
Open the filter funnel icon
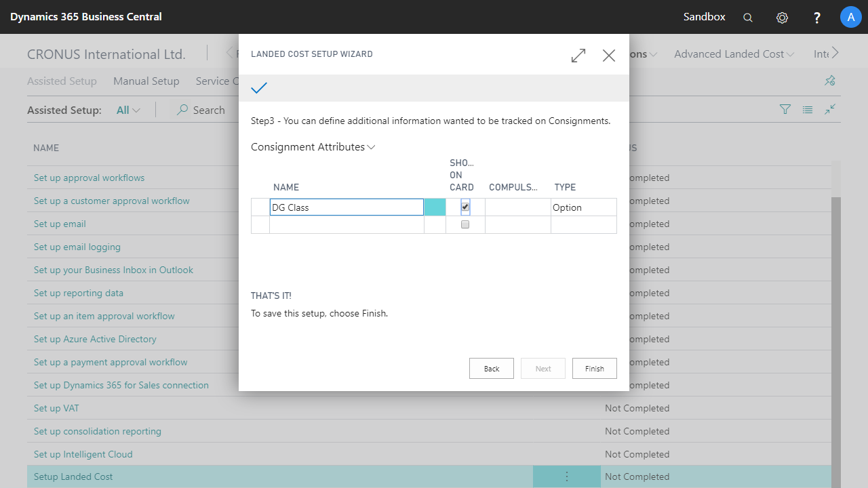(785, 109)
